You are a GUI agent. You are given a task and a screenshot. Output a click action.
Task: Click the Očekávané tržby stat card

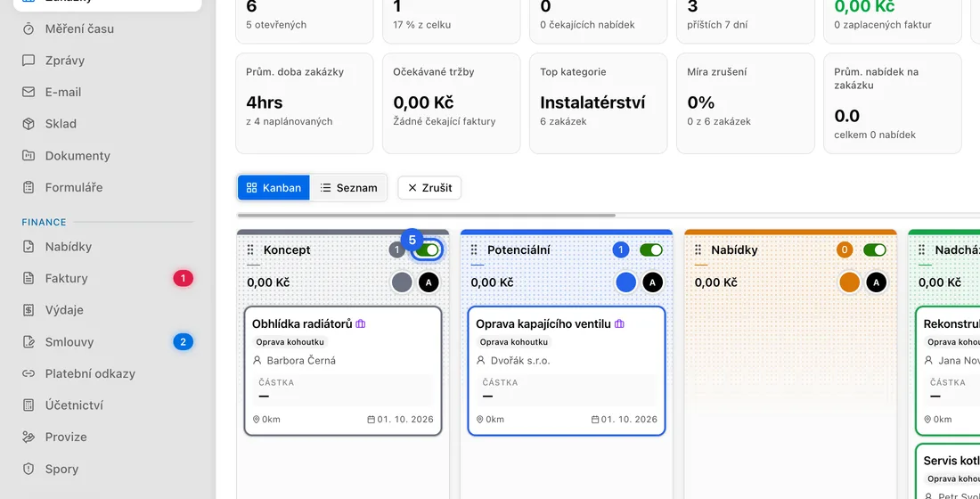point(452,103)
